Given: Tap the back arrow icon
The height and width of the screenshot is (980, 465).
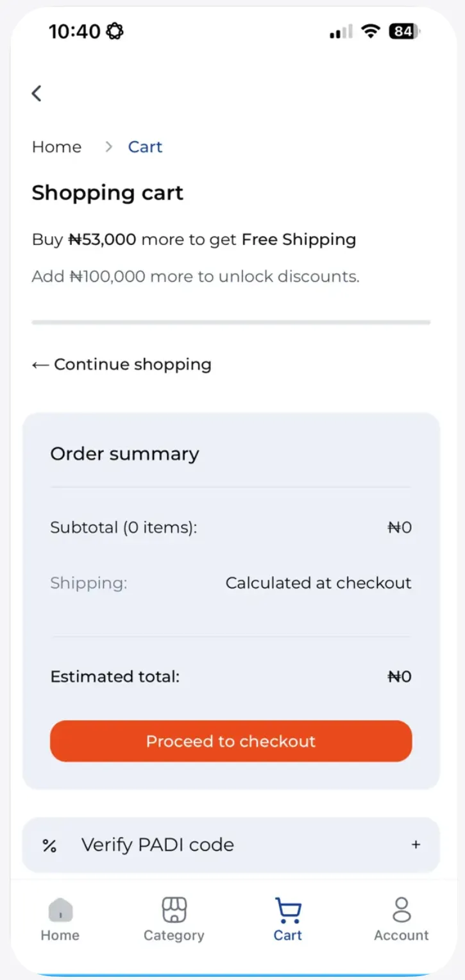Looking at the screenshot, I should pyautogui.click(x=37, y=94).
